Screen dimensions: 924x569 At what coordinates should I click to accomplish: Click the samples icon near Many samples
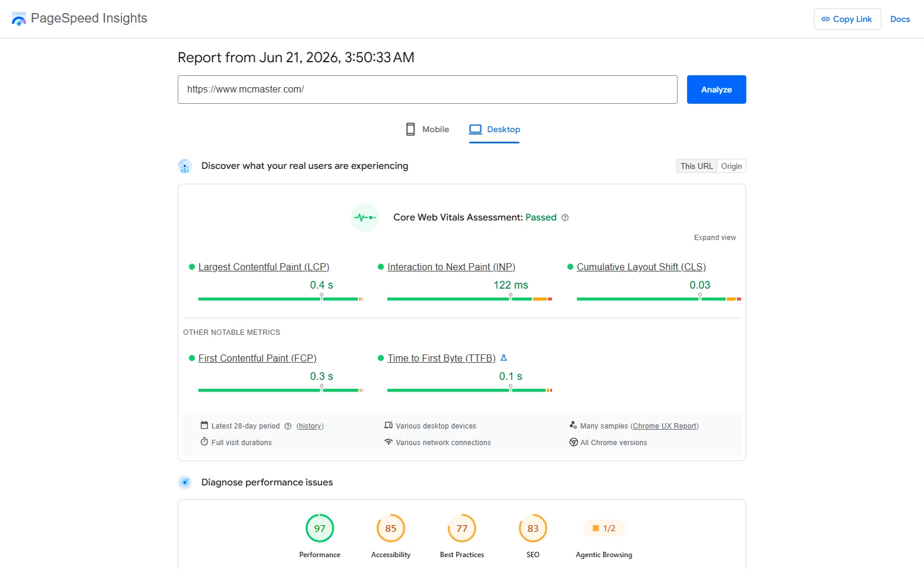tap(573, 425)
